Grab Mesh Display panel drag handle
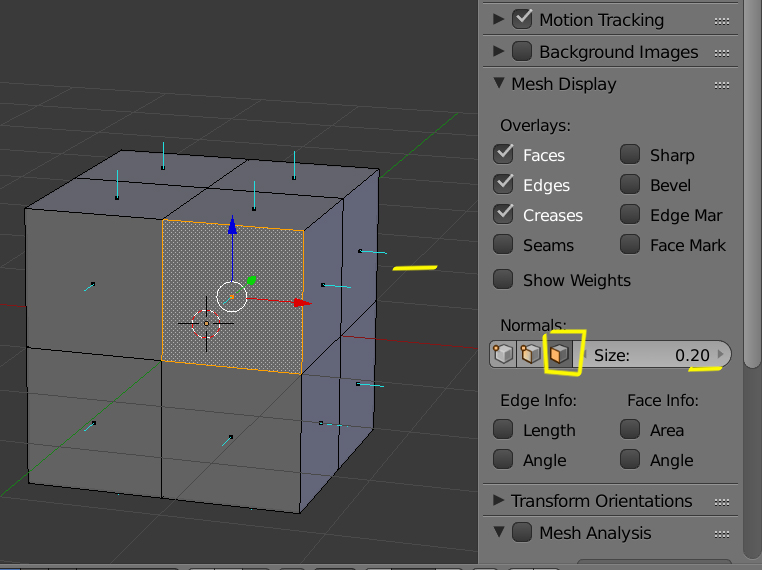 722,86
